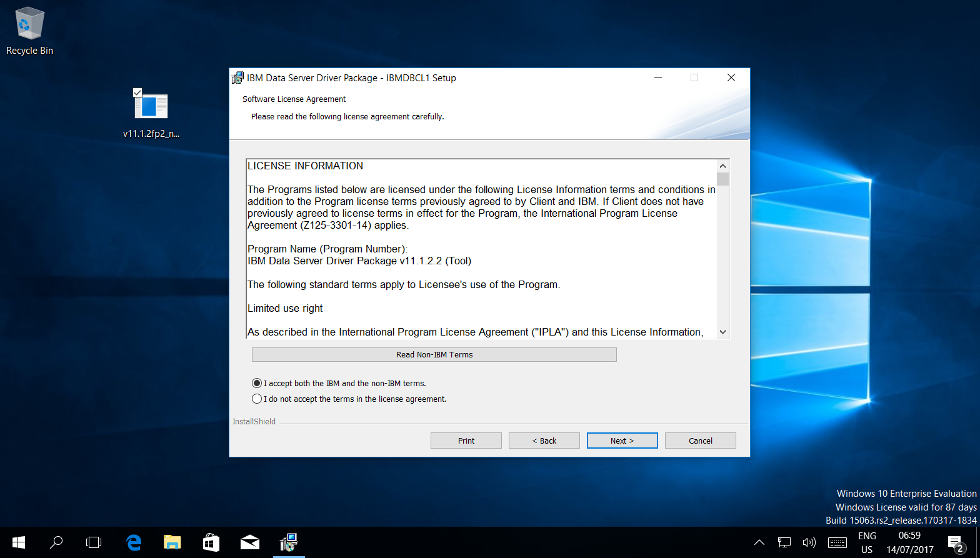Open touch keyboard tray icon

pyautogui.click(x=837, y=542)
